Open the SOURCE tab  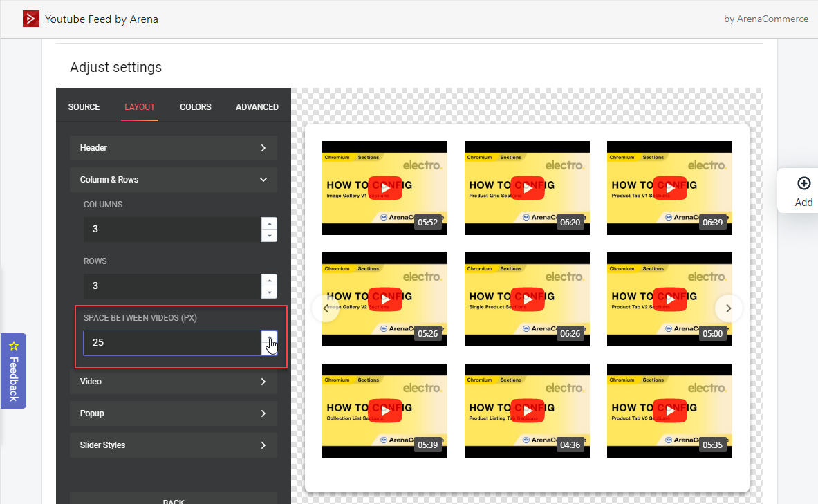click(84, 107)
